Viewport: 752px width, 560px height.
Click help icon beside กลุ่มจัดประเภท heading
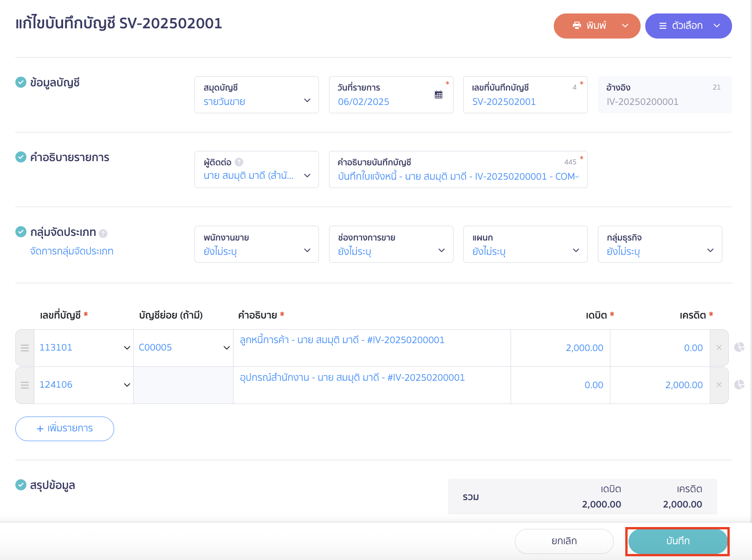(103, 233)
